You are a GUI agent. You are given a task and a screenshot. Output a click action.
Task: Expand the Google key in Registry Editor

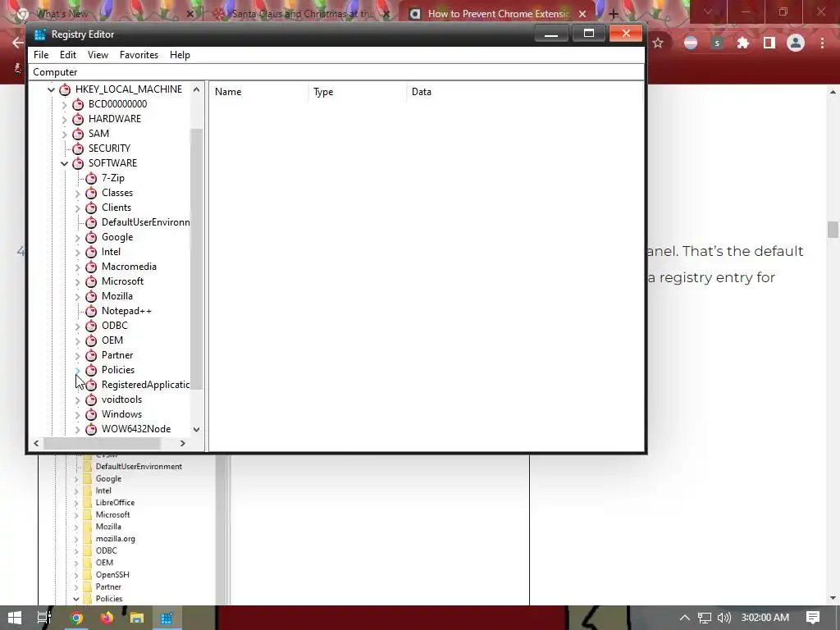coord(78,237)
